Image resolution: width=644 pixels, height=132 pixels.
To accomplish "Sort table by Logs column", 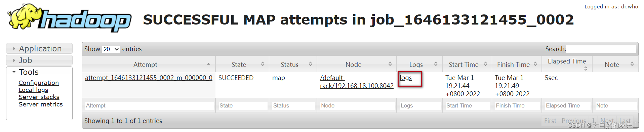I will click(419, 64).
